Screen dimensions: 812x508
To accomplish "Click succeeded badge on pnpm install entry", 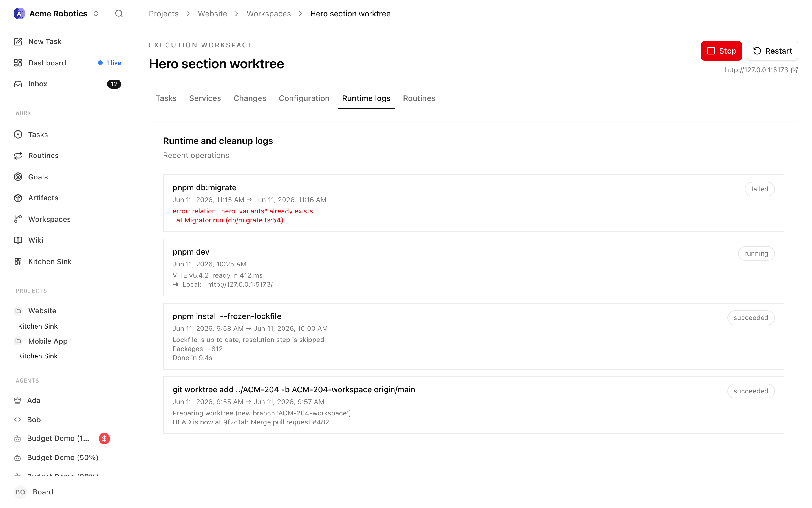I will point(751,318).
